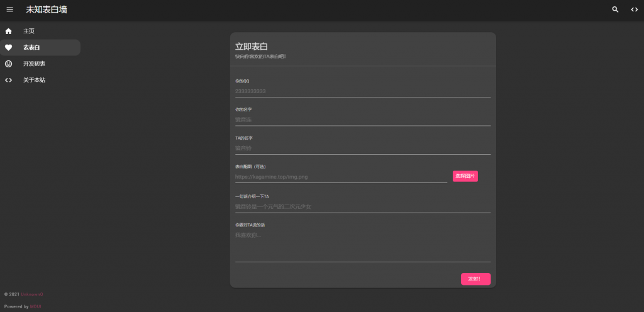Click the code brackets icon beside 关于本站

click(9, 80)
